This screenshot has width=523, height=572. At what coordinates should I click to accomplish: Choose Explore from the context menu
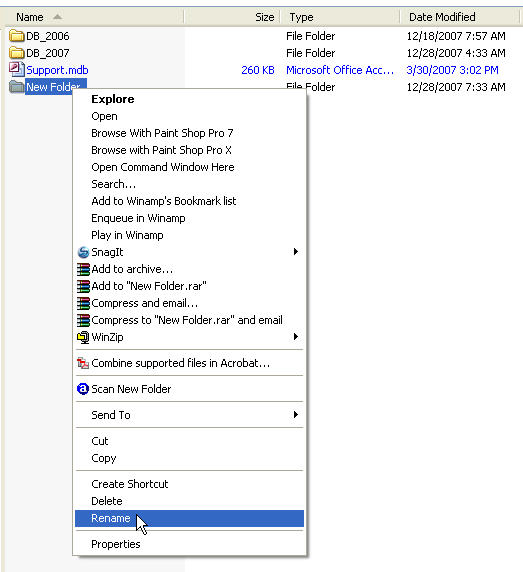(190, 99)
